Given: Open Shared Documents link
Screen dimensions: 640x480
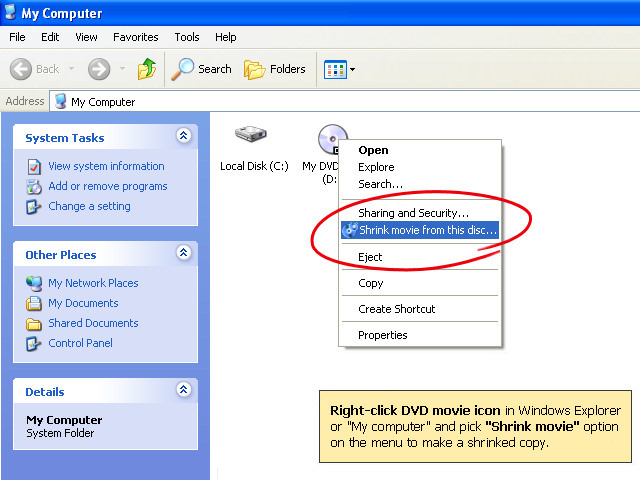Looking at the screenshot, I should point(93,323).
